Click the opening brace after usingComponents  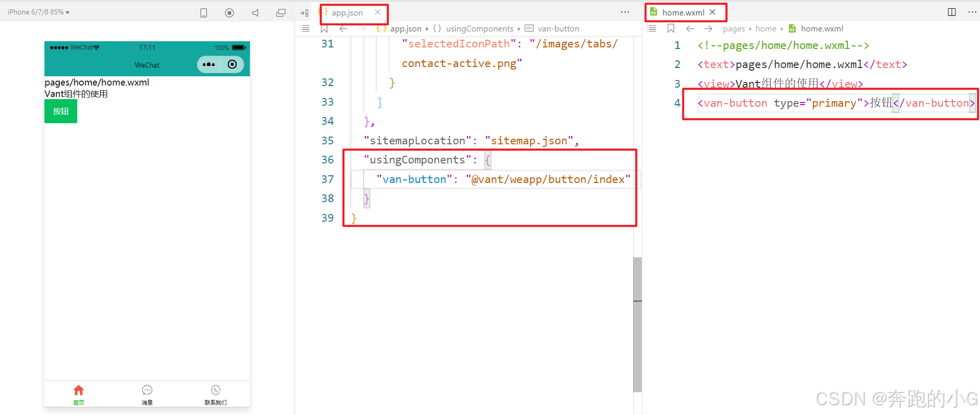click(x=488, y=160)
